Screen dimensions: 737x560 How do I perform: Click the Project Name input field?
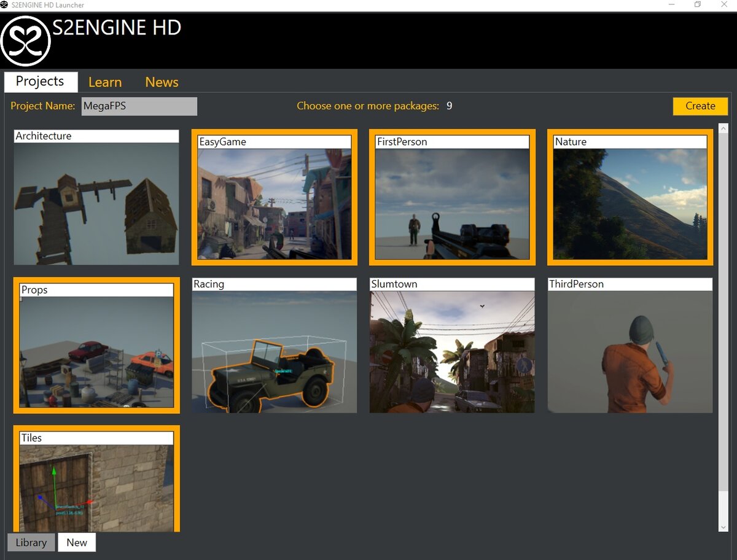point(139,106)
